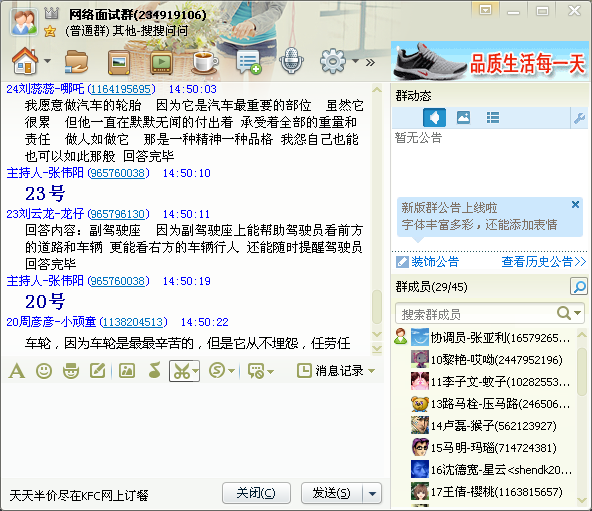
Task: Click the Soso search S icon
Action: [x=217, y=371]
